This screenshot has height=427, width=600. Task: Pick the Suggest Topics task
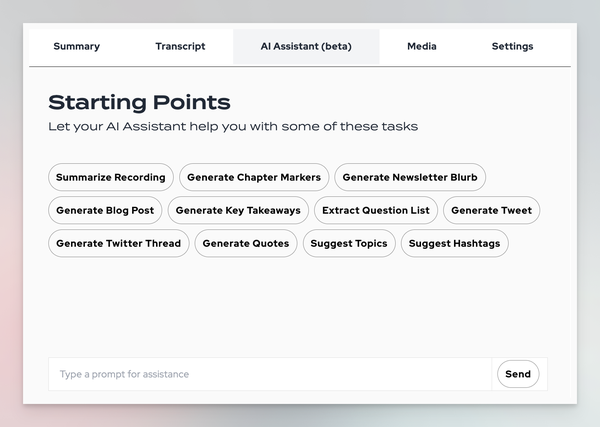[349, 243]
